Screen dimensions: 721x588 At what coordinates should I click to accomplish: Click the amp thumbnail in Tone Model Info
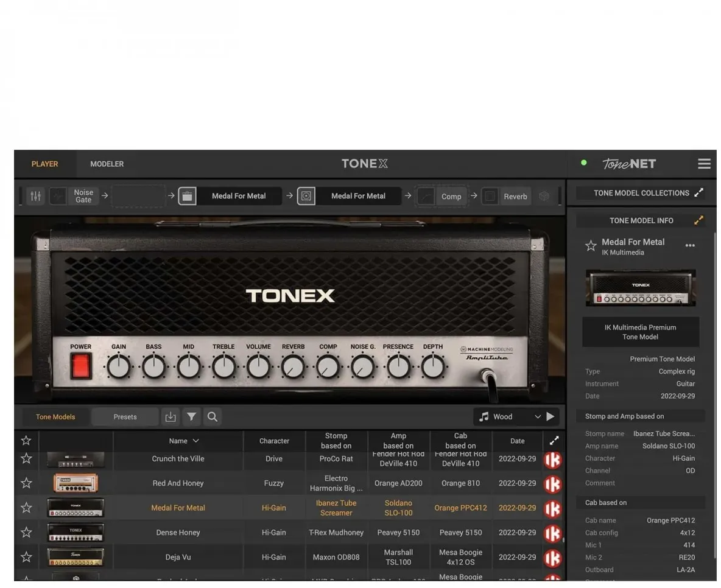click(x=641, y=289)
